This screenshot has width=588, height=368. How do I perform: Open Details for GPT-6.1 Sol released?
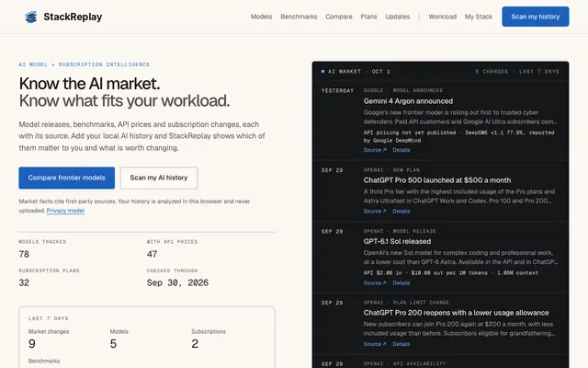pos(401,282)
